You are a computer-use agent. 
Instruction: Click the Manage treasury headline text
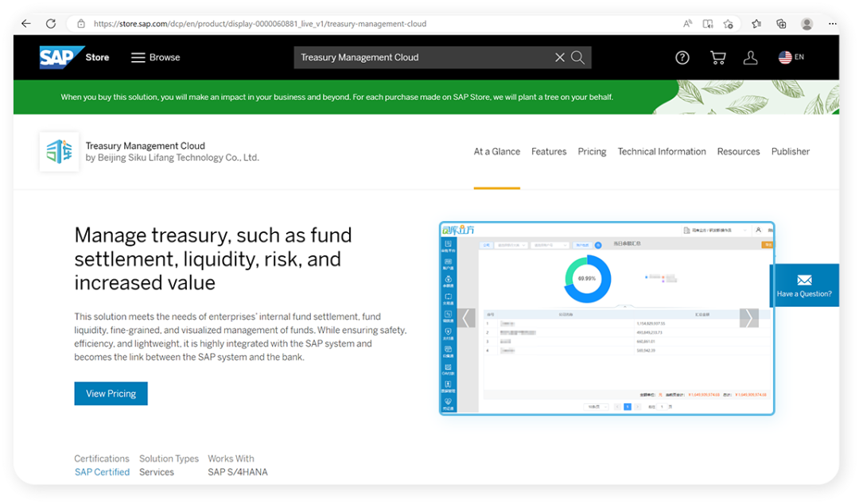(214, 258)
